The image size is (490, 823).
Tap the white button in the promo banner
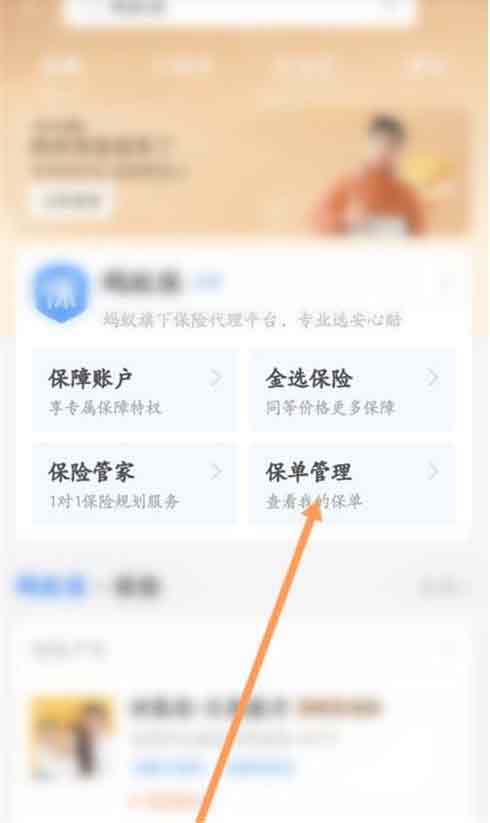point(71,201)
